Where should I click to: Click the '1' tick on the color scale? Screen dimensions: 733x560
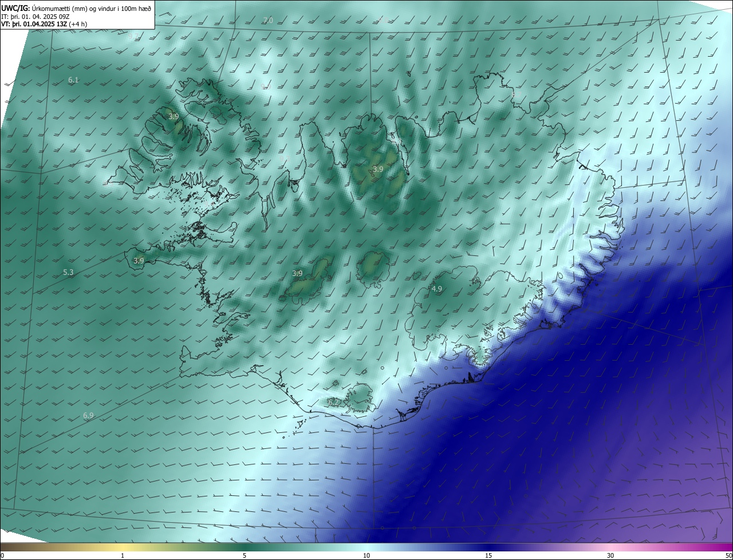tap(123, 555)
